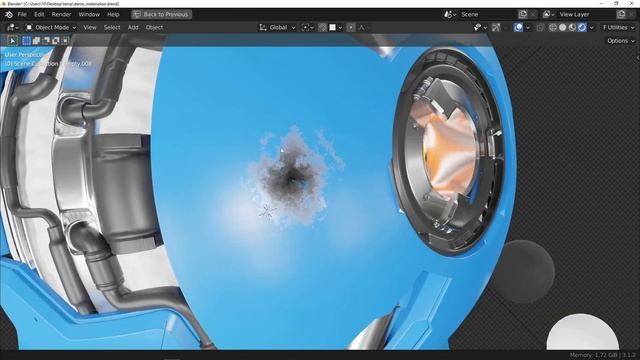Open the viewport View menu
Viewport: 640px width, 360px height.
click(90, 27)
